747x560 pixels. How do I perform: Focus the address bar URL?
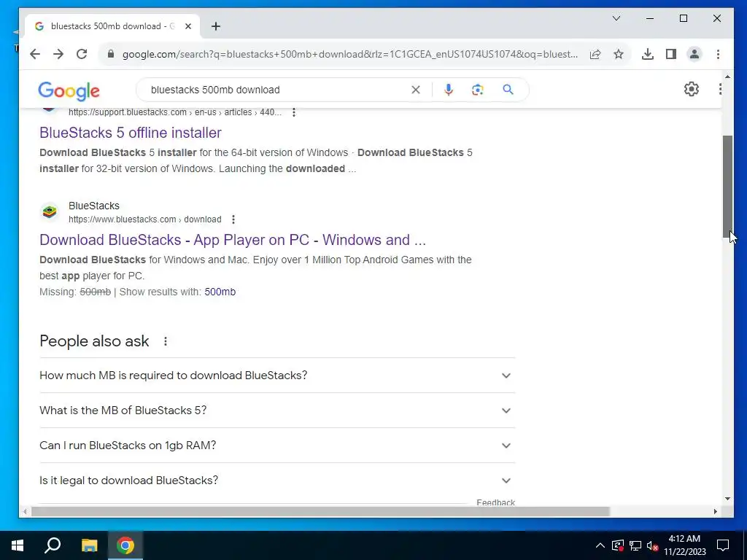point(349,54)
